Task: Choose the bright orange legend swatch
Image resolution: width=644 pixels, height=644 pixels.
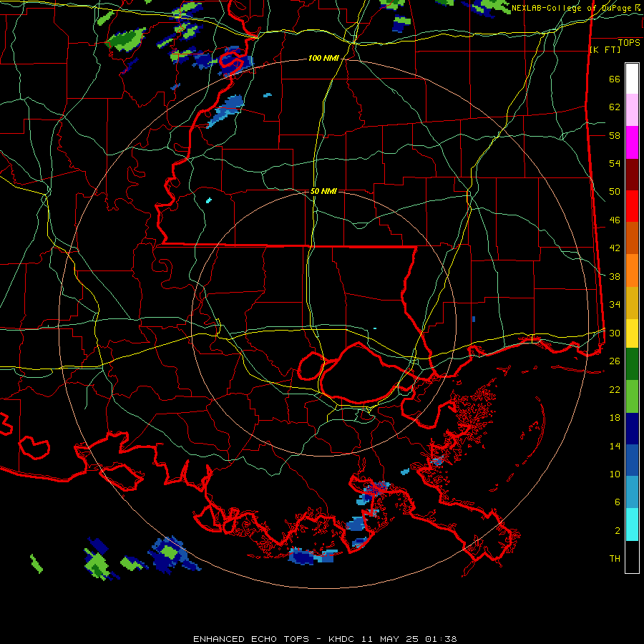Action: [632, 270]
